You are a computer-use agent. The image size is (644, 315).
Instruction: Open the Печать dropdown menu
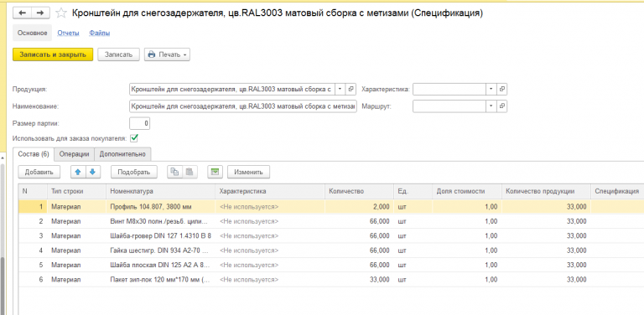click(x=167, y=54)
